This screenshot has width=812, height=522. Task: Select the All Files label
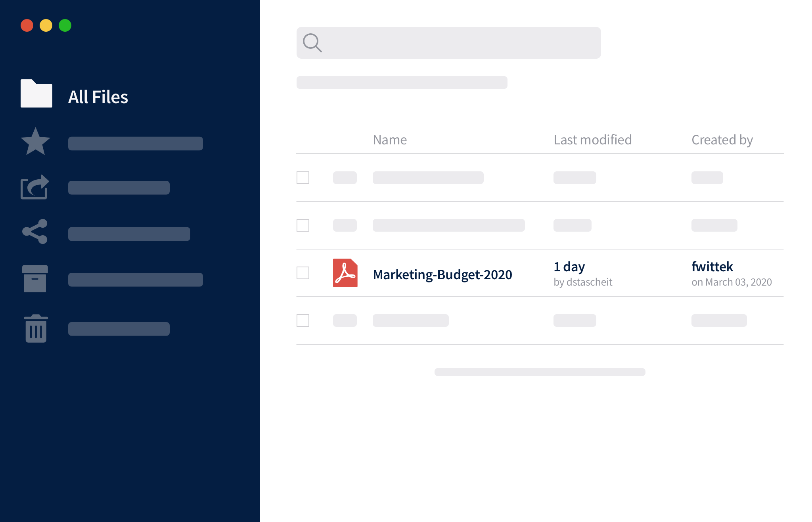click(98, 97)
